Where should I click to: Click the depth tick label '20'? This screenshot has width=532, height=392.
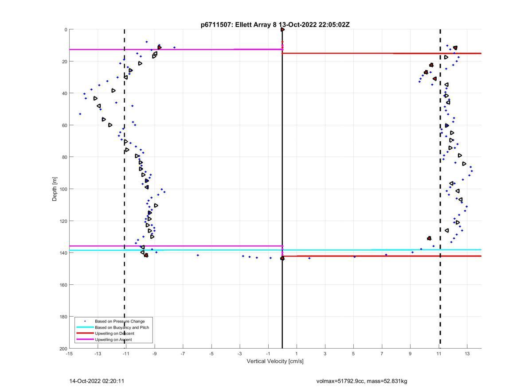(x=64, y=62)
